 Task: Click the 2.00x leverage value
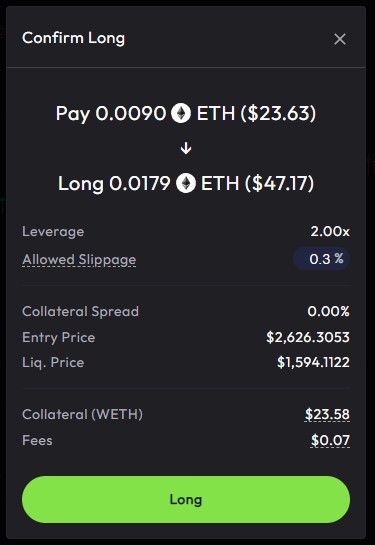(x=330, y=231)
